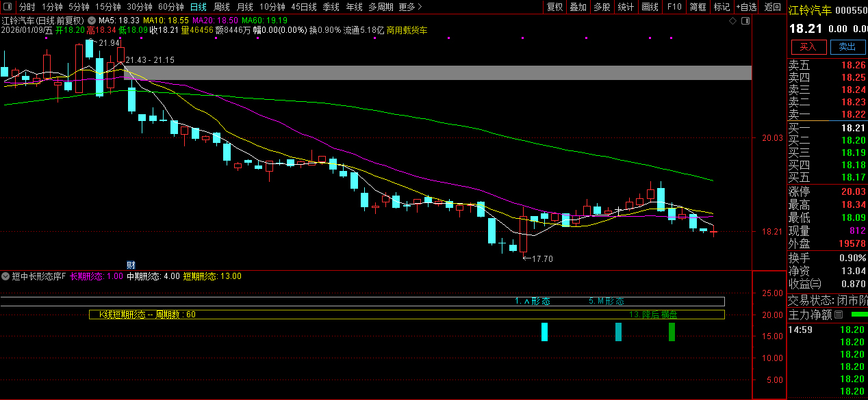
Task: Click the 13.降后横盘 label
Action: click(x=654, y=315)
